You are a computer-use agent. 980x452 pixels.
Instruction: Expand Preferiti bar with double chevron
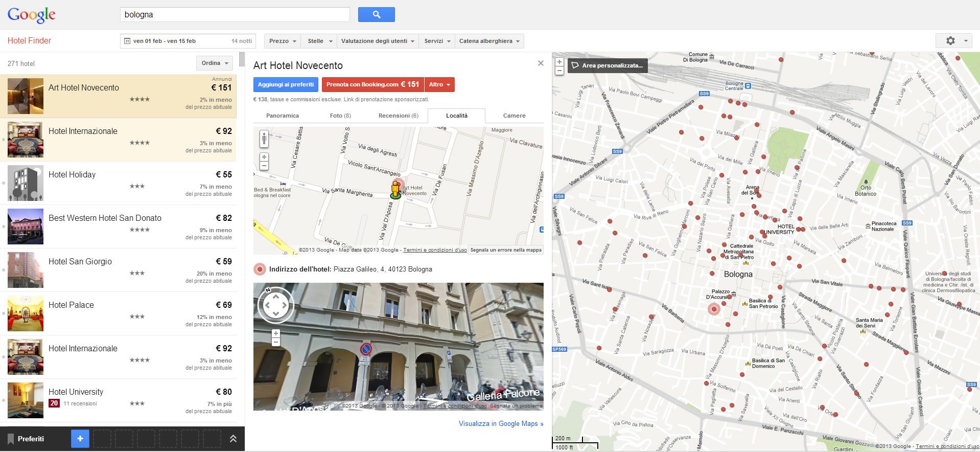pyautogui.click(x=233, y=439)
